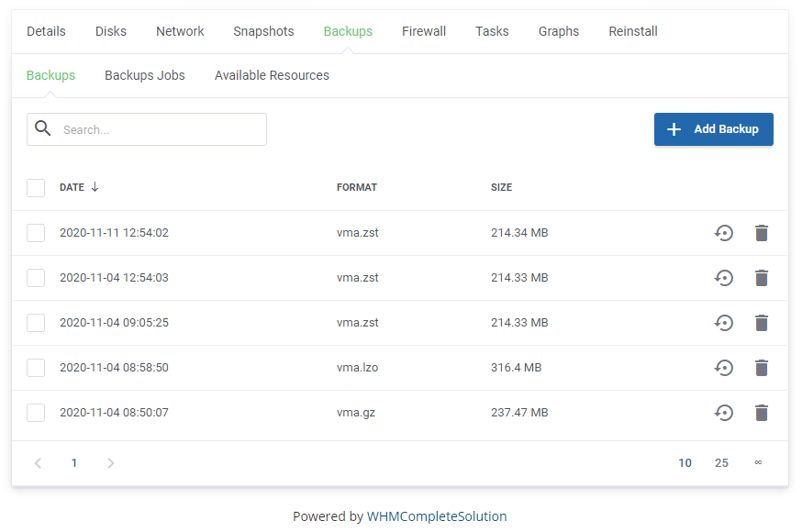Select page 1 in pagination

[x=74, y=463]
